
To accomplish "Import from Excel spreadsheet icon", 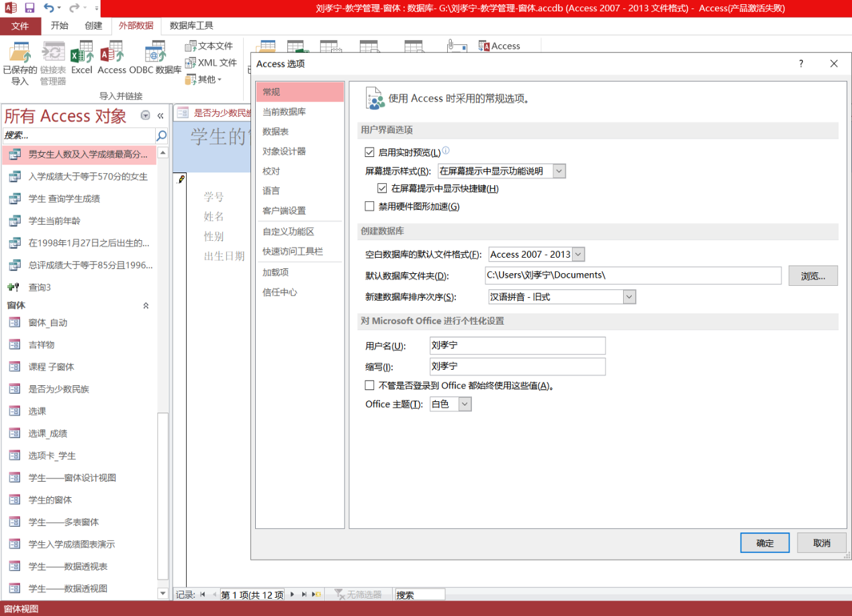I will click(x=82, y=58).
